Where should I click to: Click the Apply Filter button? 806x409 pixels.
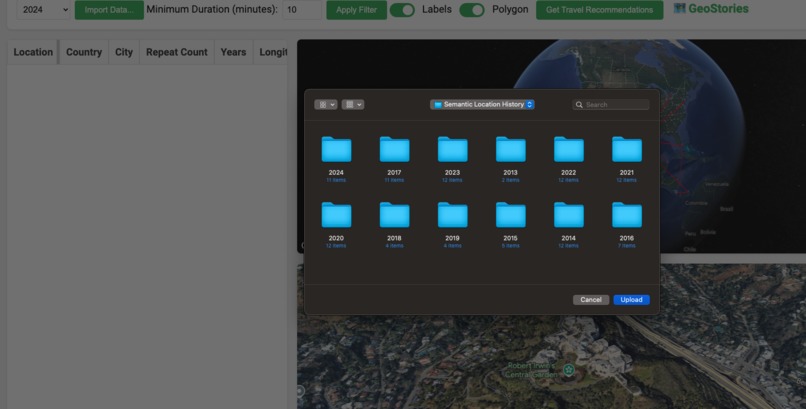357,10
